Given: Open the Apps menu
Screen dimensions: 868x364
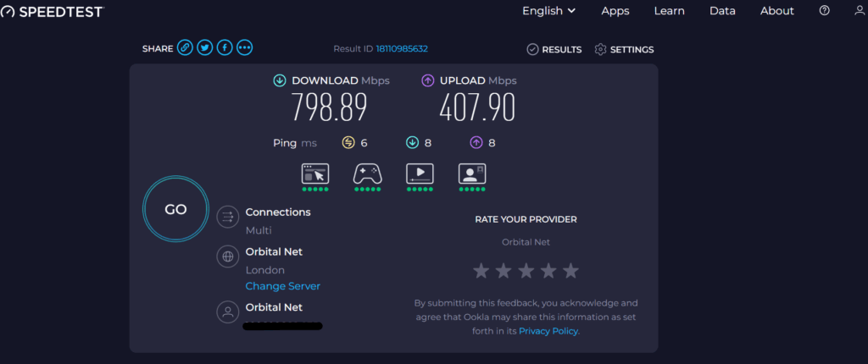Looking at the screenshot, I should coord(615,11).
